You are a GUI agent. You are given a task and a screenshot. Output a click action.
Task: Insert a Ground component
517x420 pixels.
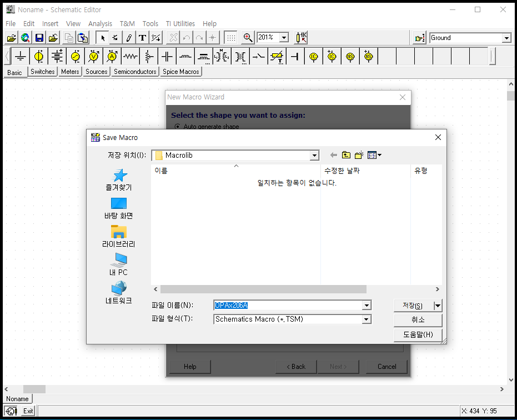pyautogui.click(x=21, y=57)
